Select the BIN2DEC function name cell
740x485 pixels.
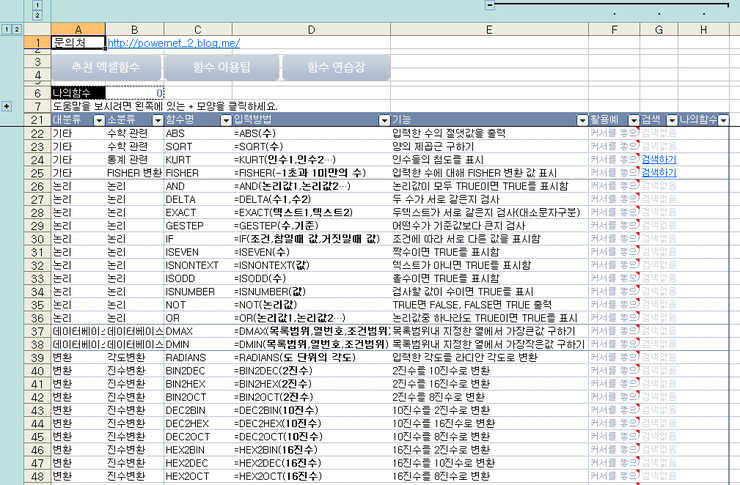point(198,371)
